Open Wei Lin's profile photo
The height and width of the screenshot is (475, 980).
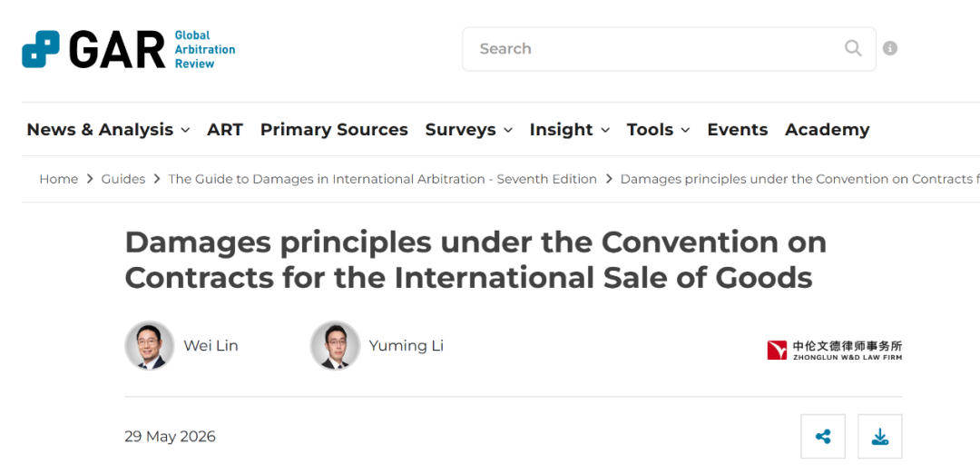tap(150, 345)
